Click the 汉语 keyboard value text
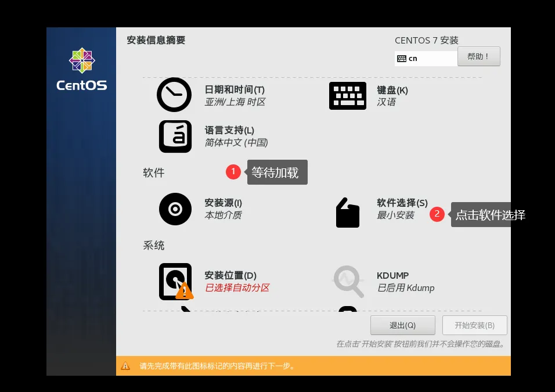 pos(386,102)
